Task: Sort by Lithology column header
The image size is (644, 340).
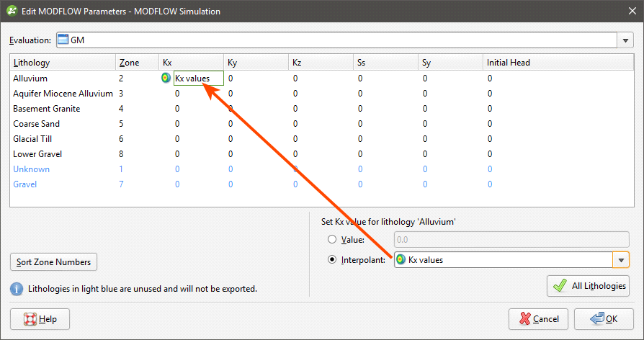Action: point(63,63)
